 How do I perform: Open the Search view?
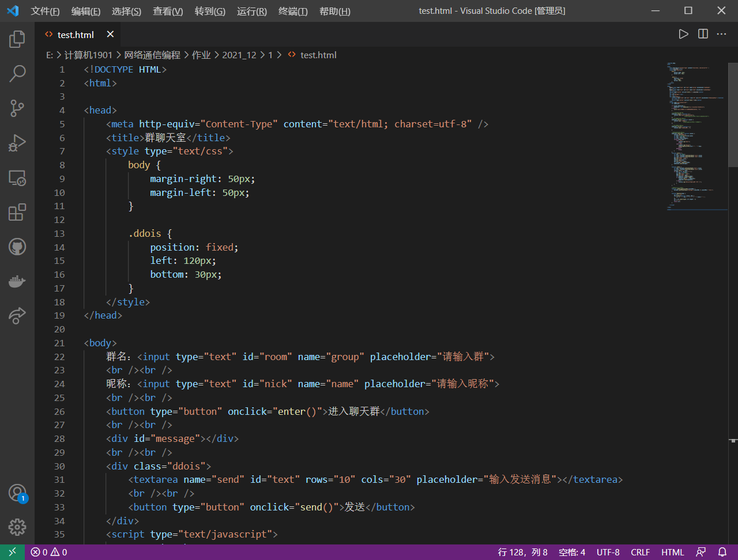pos(17,74)
